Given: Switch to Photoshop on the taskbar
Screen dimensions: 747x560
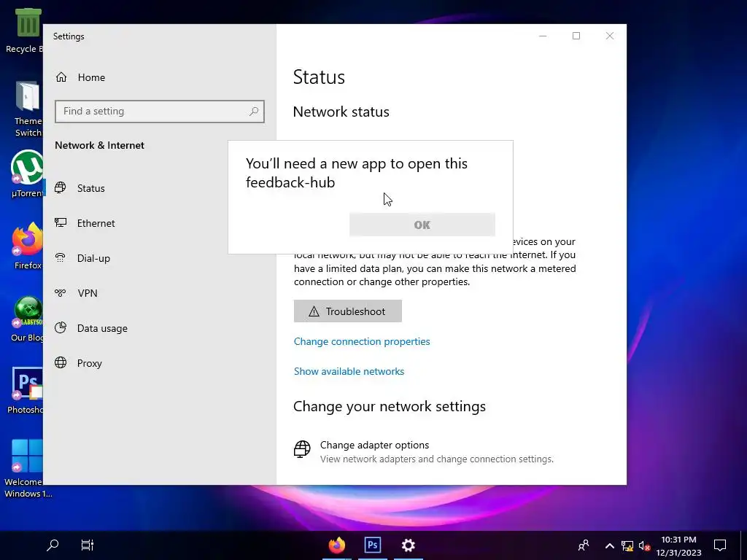Looking at the screenshot, I should pyautogui.click(x=373, y=545).
